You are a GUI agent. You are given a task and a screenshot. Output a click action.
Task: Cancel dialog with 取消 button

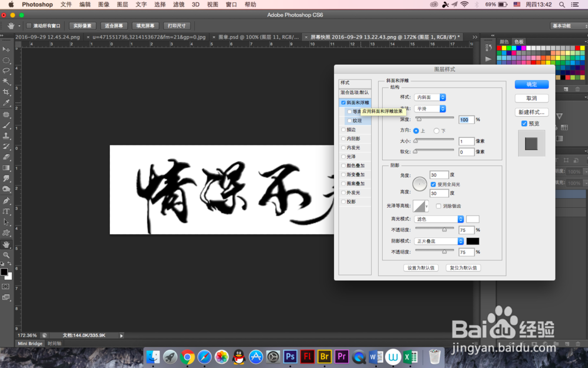[x=532, y=98]
